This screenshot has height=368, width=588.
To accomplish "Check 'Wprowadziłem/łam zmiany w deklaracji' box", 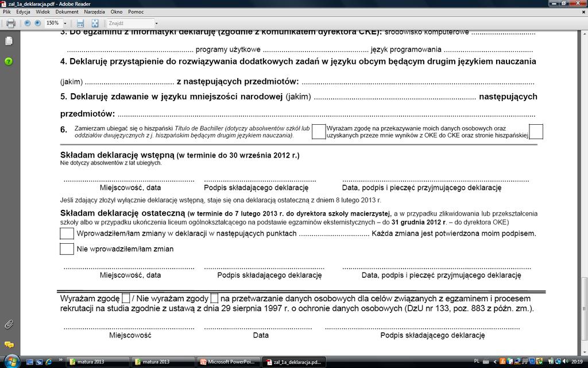I will pos(67,233).
